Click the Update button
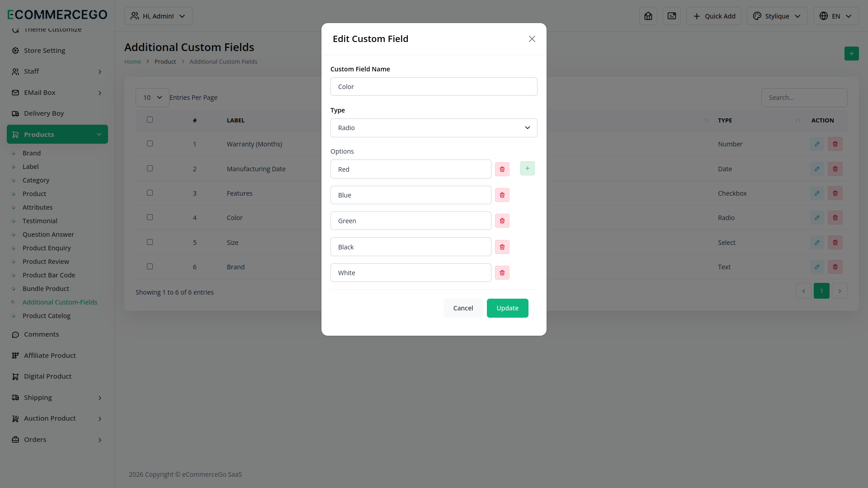 507,308
